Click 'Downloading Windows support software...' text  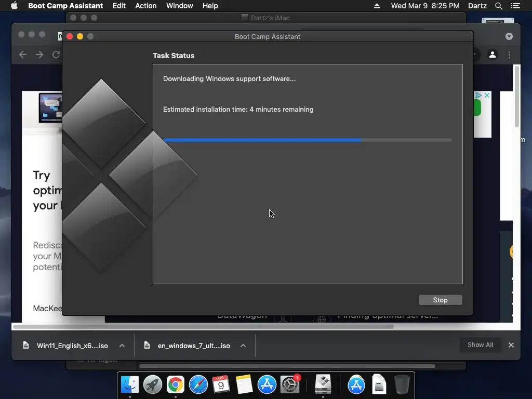(x=229, y=79)
